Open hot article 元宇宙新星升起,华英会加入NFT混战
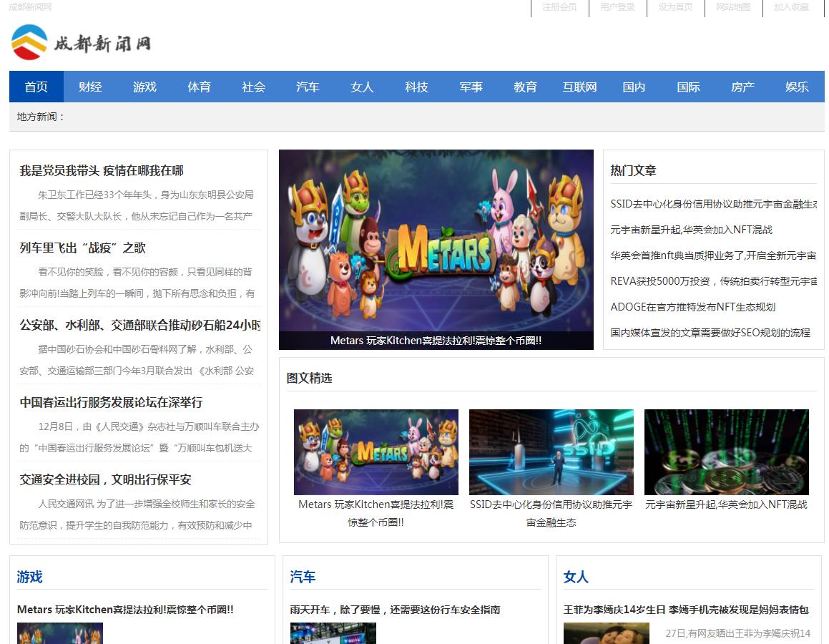Screen dimensions: 829x644 (692, 230)
